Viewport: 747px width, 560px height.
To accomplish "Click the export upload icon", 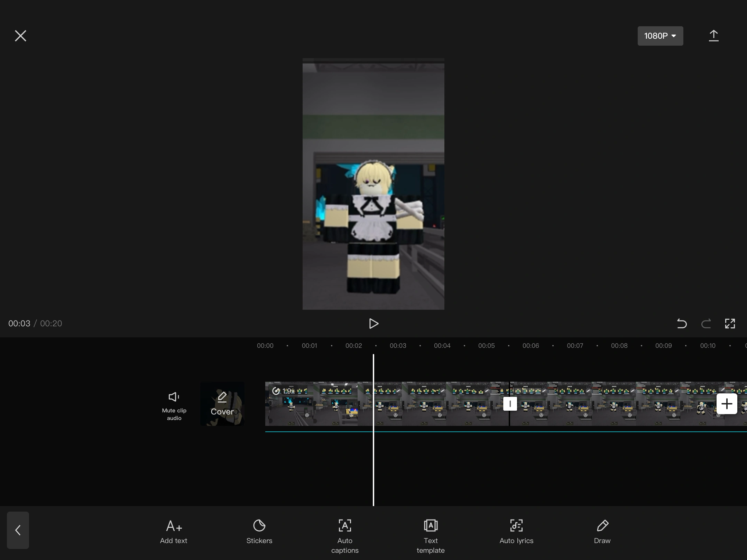I will pos(713,36).
